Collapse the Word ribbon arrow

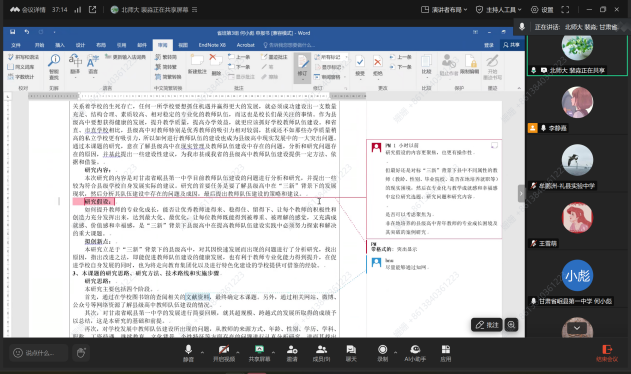tap(519, 88)
